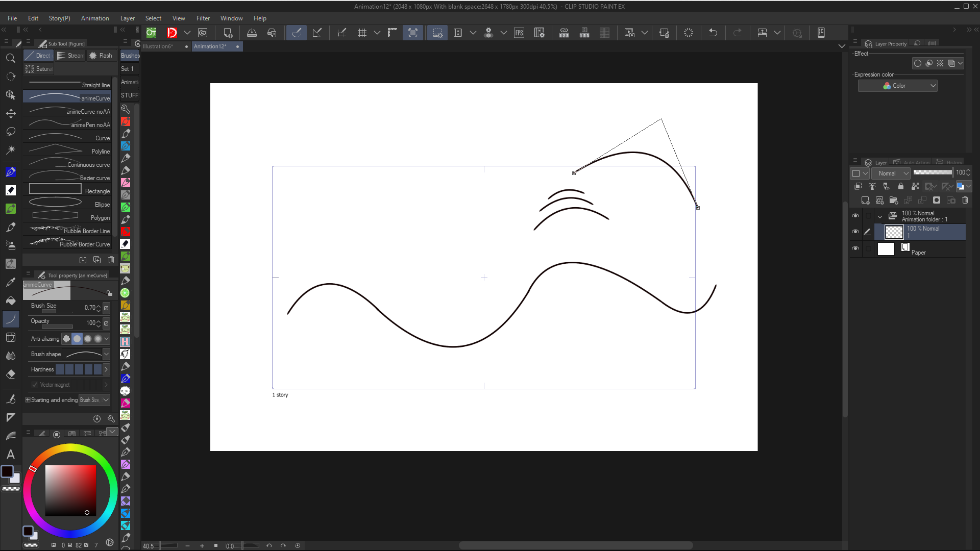The image size is (980, 551).
Task: Click the FPS icon in toolbar
Action: [519, 33]
